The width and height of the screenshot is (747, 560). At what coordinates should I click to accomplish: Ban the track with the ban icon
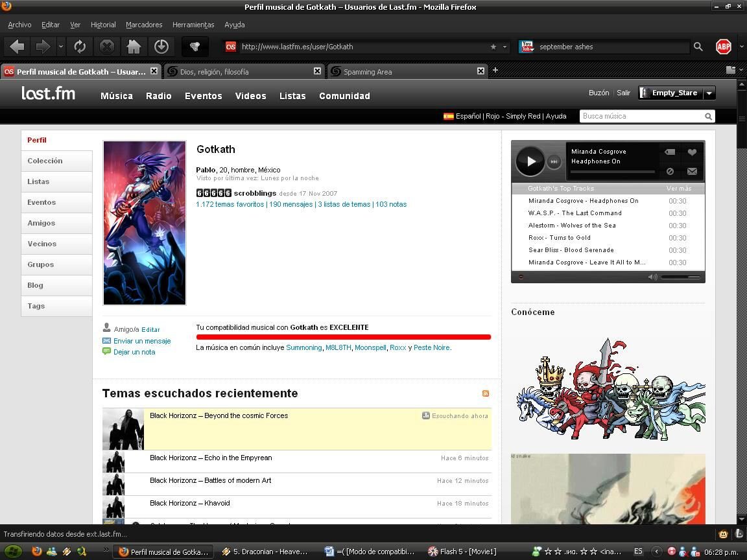pos(670,171)
